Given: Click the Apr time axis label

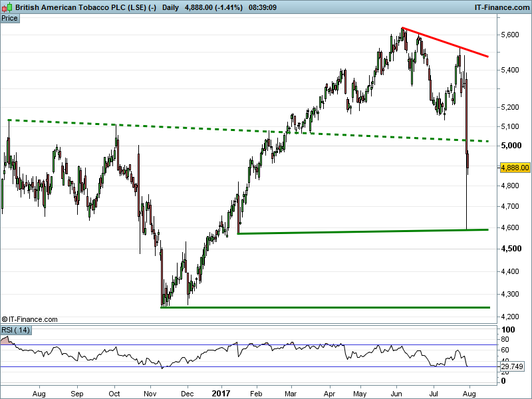Looking at the screenshot, I should [x=329, y=394].
